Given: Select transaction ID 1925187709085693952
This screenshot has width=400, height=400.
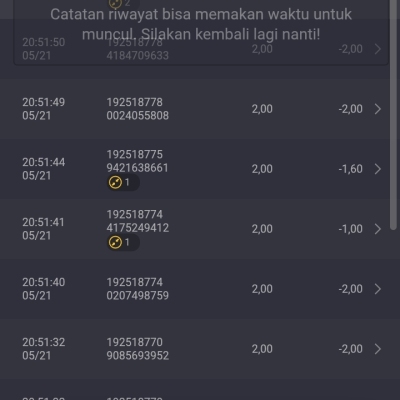Looking at the screenshot, I should pos(138,349).
